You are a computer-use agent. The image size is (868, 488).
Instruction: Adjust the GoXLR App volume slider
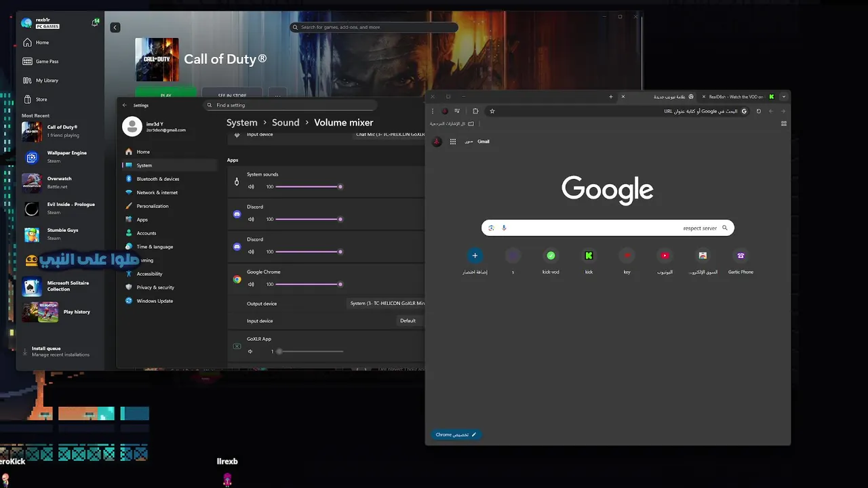(309, 351)
